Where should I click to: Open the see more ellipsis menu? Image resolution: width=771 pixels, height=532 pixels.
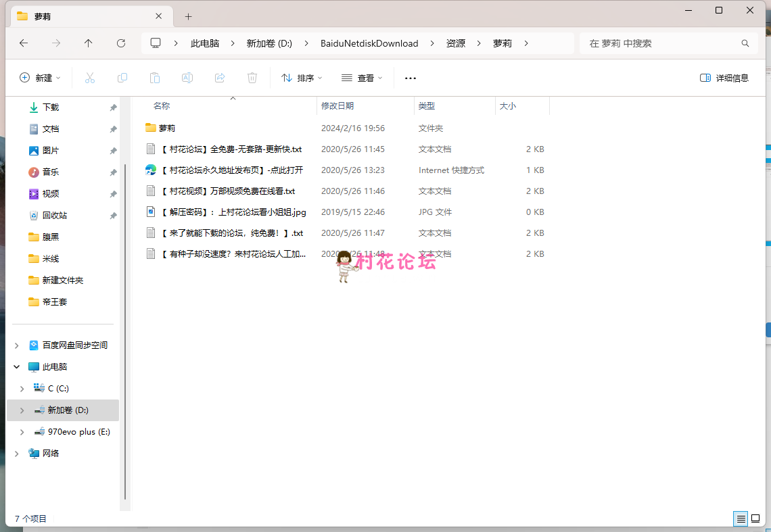(x=410, y=78)
